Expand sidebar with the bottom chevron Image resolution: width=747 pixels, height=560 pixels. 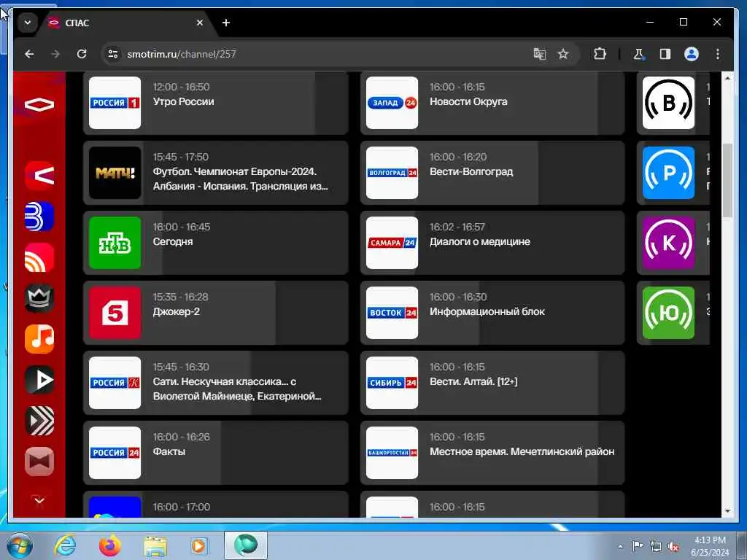39,500
